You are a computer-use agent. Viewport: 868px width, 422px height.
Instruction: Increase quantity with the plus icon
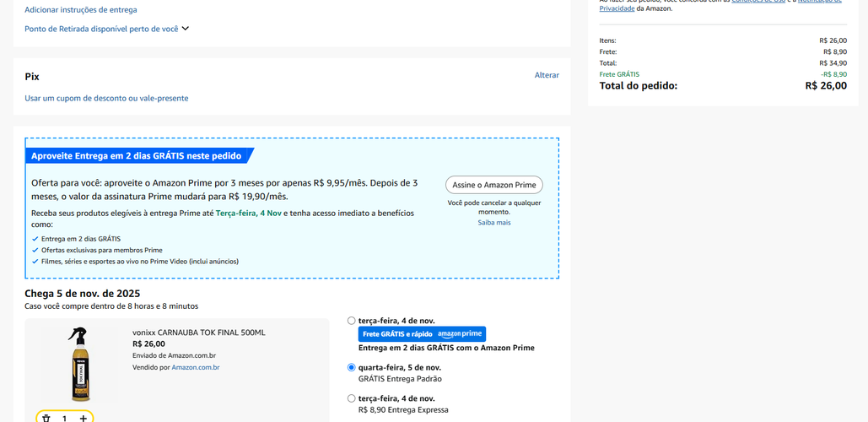[x=83, y=418]
